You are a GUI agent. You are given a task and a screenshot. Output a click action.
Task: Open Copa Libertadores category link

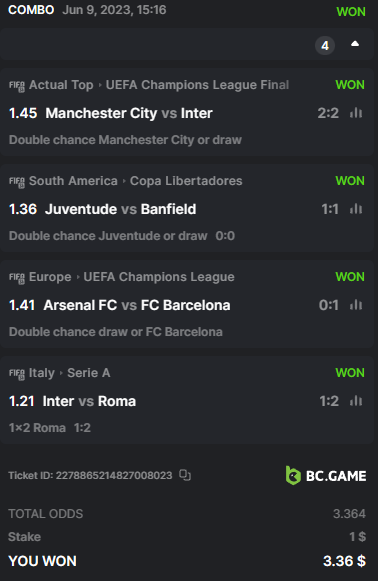click(x=186, y=181)
